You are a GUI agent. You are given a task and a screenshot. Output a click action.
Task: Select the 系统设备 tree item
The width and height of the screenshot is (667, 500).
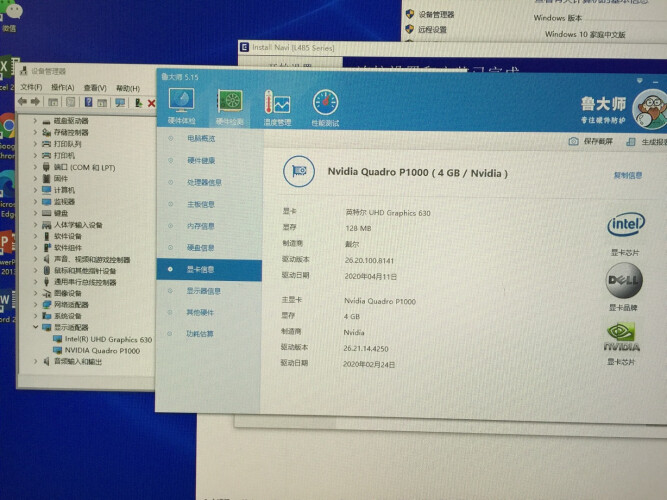[x=68, y=316]
